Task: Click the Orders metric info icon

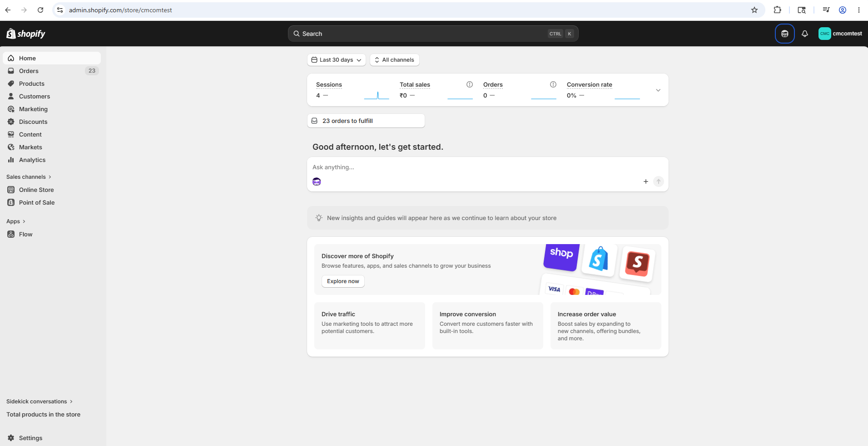Action: 553,84
